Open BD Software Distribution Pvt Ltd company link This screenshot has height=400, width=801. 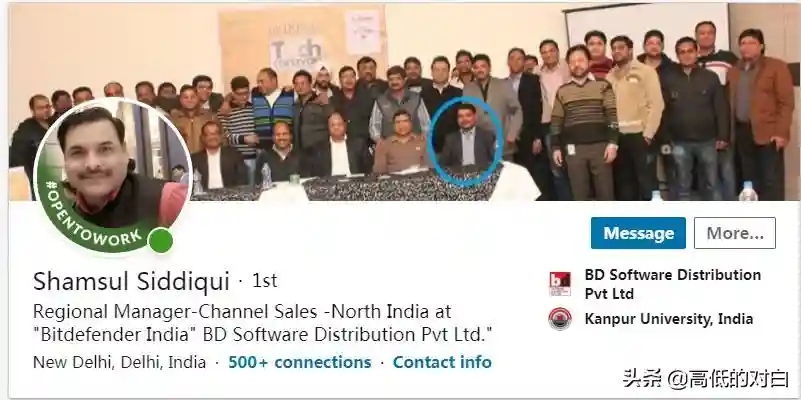point(673,284)
